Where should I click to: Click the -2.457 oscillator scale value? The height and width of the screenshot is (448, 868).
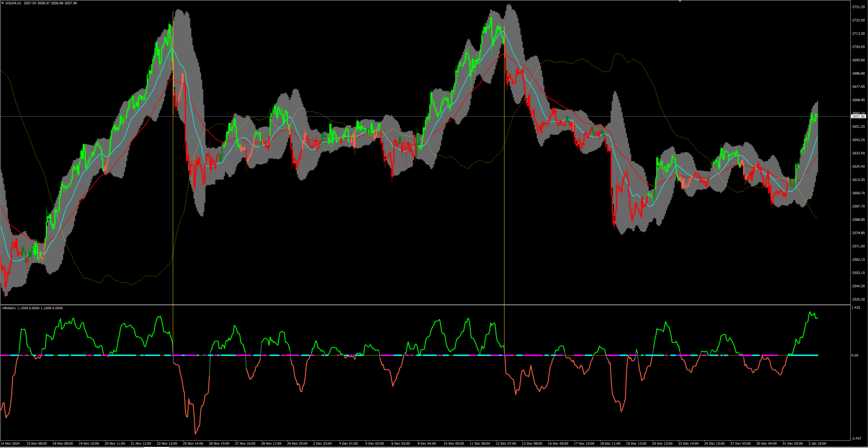(x=857, y=438)
